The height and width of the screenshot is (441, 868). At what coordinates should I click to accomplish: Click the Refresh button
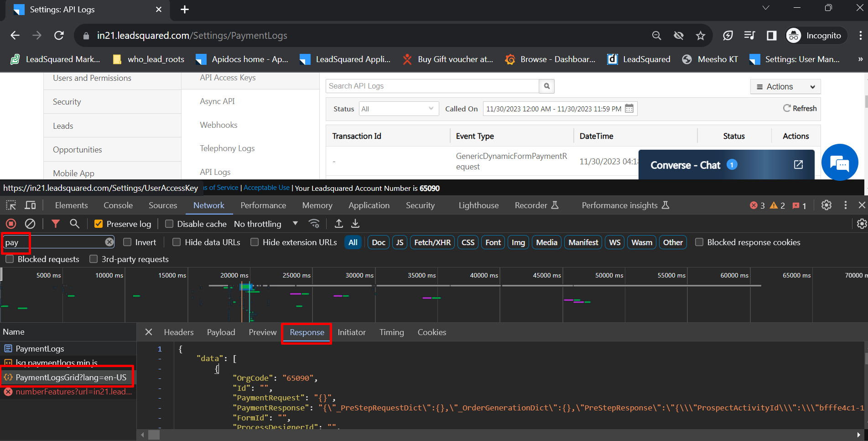(800, 108)
